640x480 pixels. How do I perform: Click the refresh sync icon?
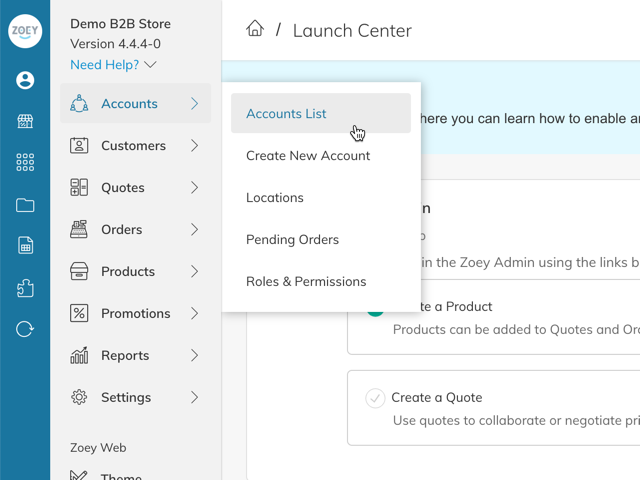[25, 329]
